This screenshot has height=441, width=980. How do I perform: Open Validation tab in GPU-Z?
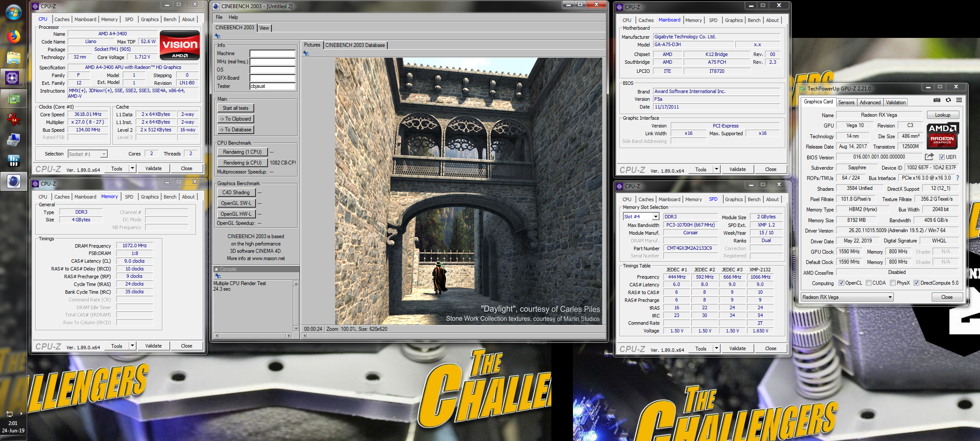[896, 102]
